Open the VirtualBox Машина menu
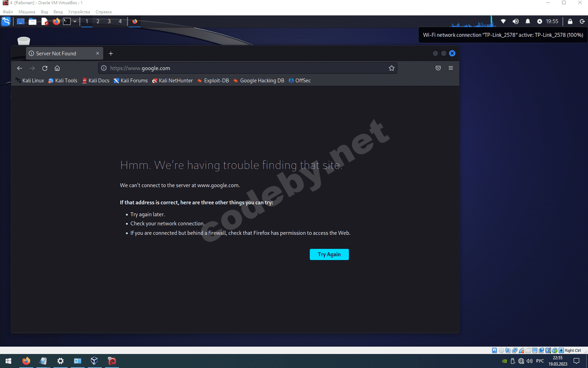Screen dimensions: 588x368 pyautogui.click(x=27, y=12)
